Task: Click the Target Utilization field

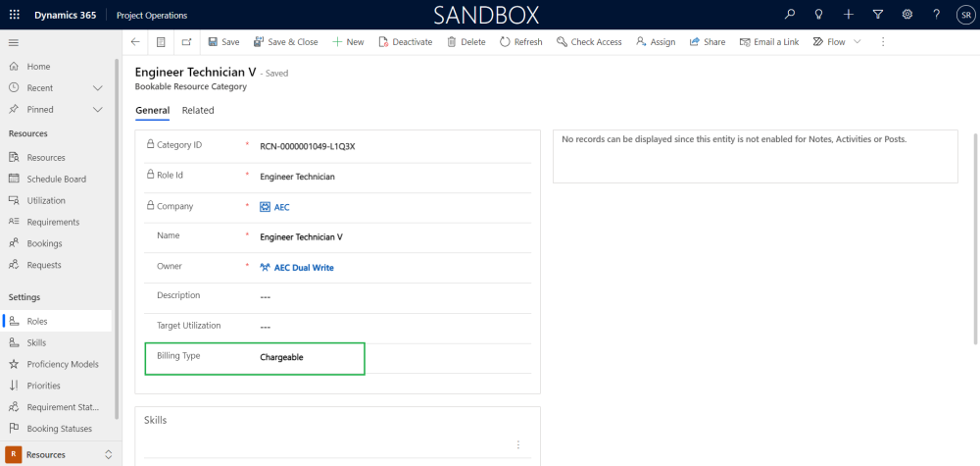Action: (395, 328)
